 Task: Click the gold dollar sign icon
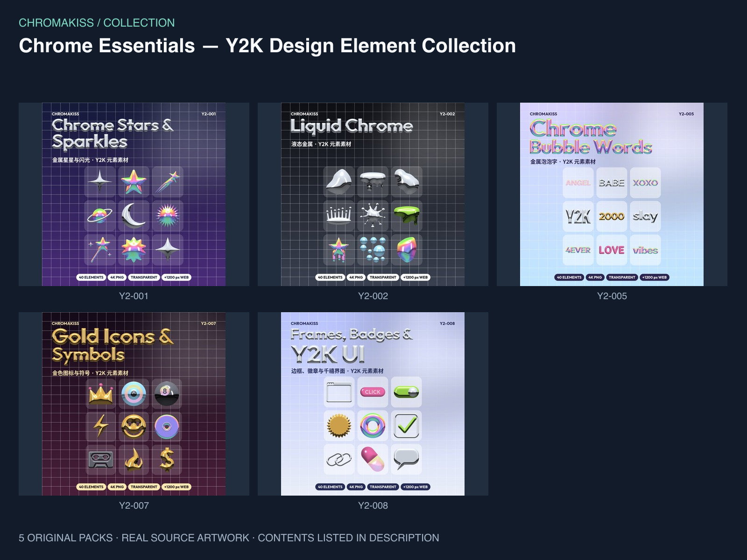click(167, 459)
